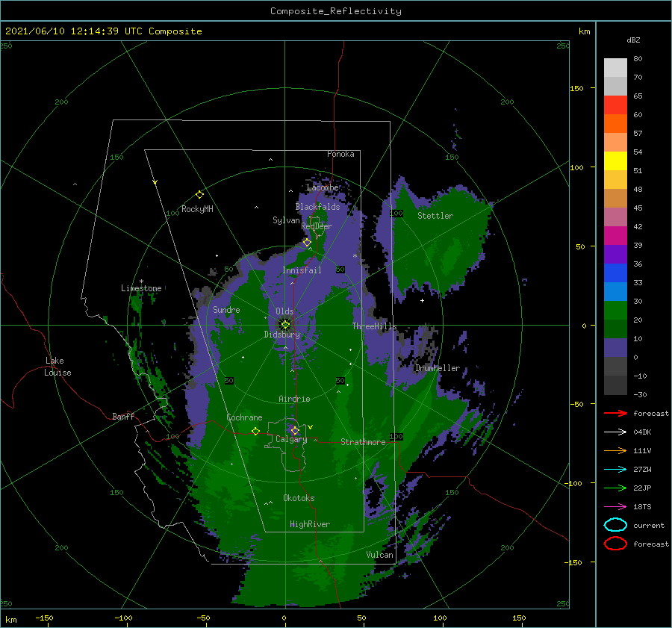Click the asterisk marker above Limestone

pos(141,282)
